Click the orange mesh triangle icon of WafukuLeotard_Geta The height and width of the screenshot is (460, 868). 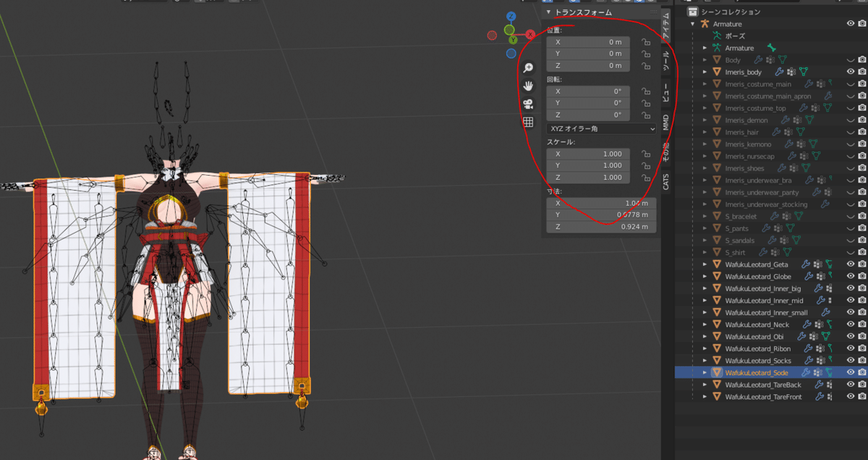coord(717,265)
